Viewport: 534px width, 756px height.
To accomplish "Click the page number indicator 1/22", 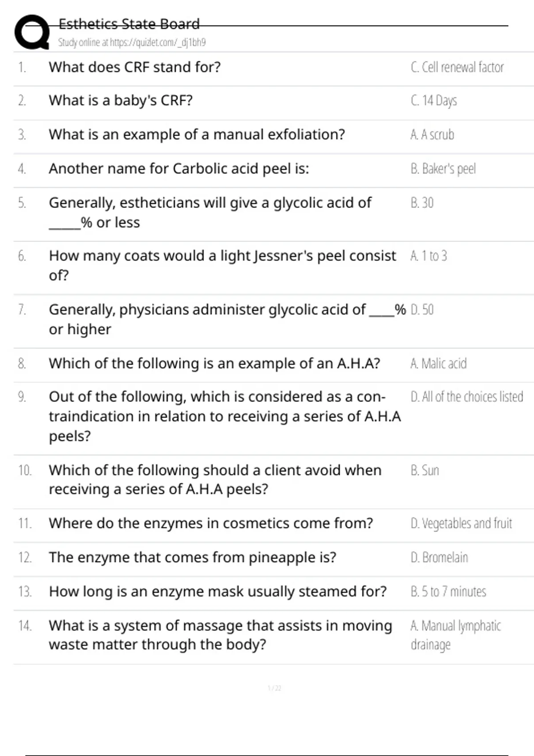I will [274, 688].
